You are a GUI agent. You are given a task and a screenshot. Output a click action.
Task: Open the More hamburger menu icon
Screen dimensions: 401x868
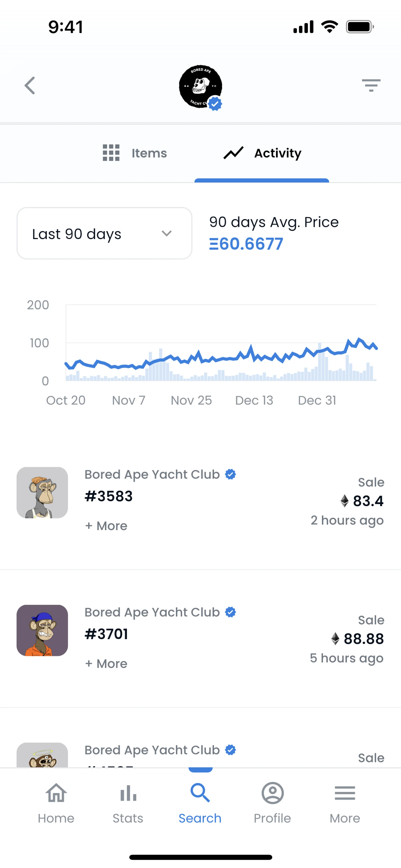(x=345, y=793)
